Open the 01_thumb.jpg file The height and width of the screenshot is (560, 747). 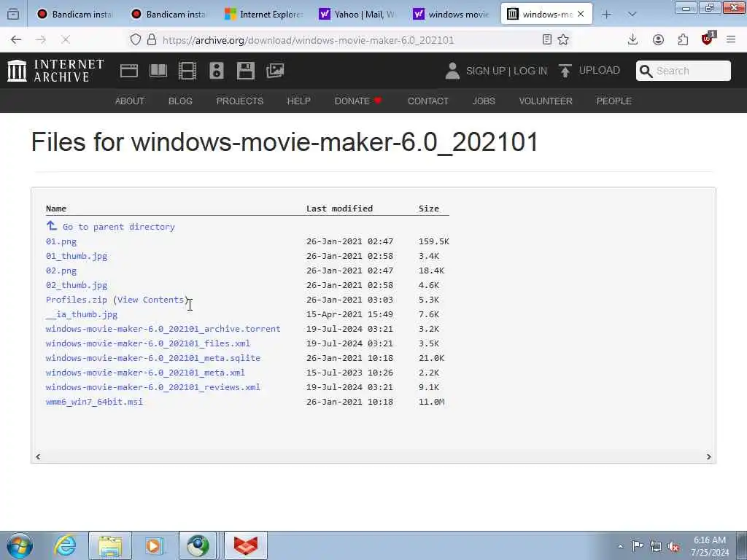click(76, 256)
